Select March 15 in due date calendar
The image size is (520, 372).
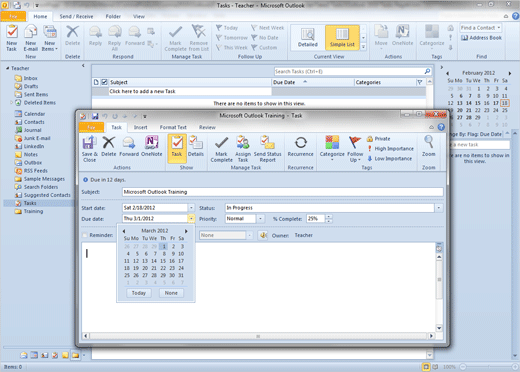[x=163, y=261]
